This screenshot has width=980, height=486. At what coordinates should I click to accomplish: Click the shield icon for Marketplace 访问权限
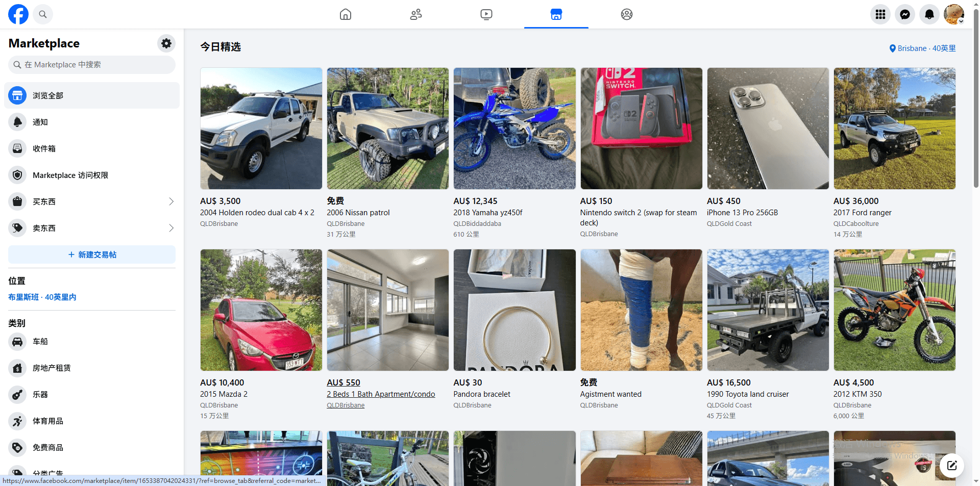click(x=17, y=175)
